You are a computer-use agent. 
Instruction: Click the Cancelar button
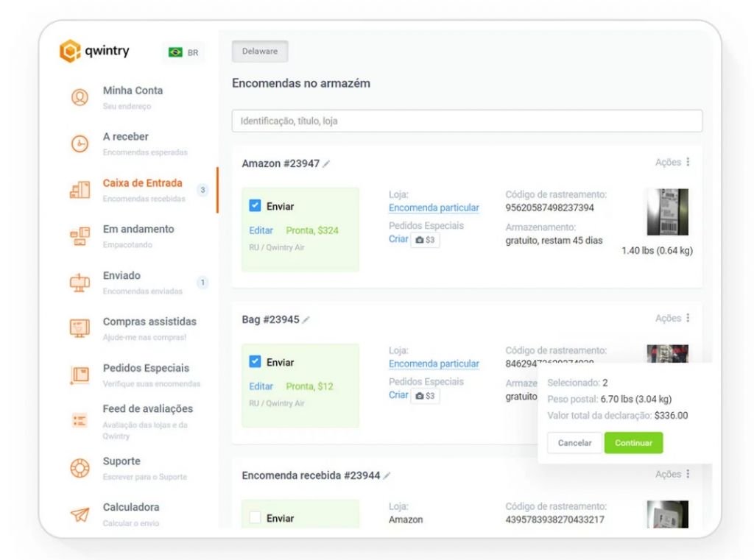574,443
